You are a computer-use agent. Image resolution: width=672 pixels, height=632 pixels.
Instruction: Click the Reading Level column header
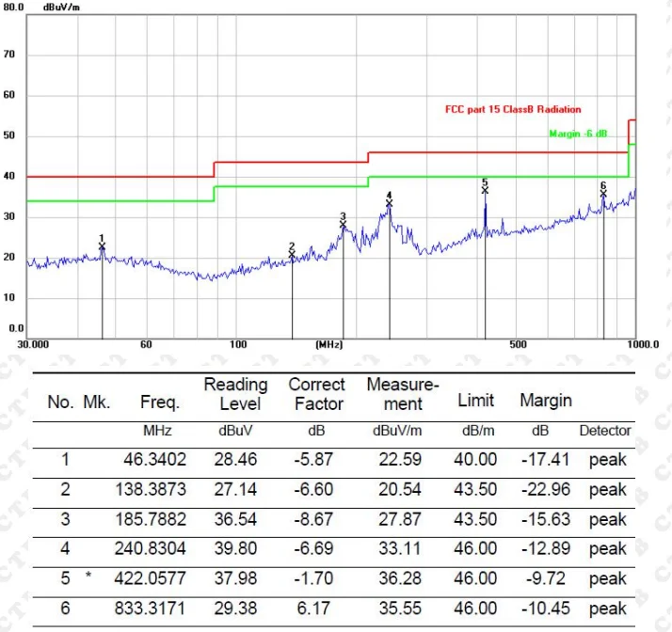click(x=236, y=394)
